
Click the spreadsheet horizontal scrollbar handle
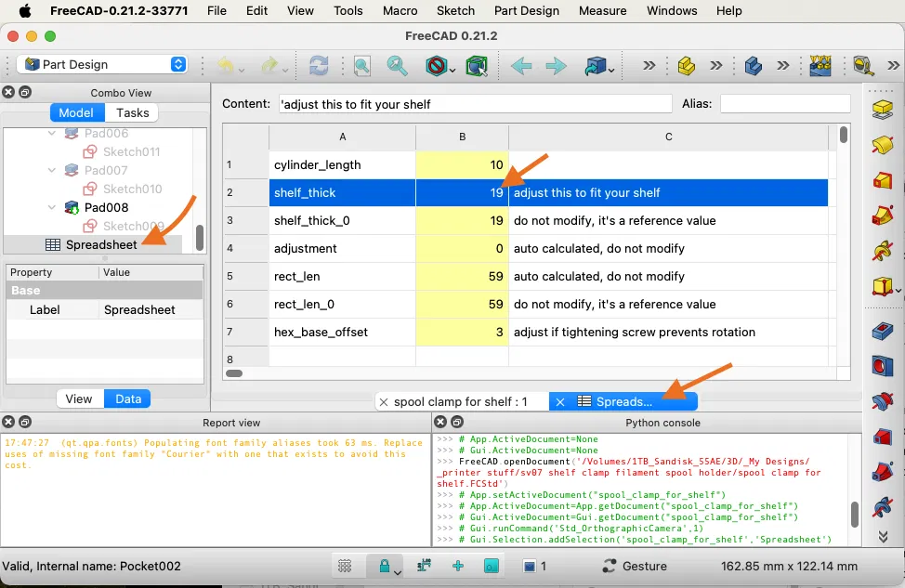(234, 373)
